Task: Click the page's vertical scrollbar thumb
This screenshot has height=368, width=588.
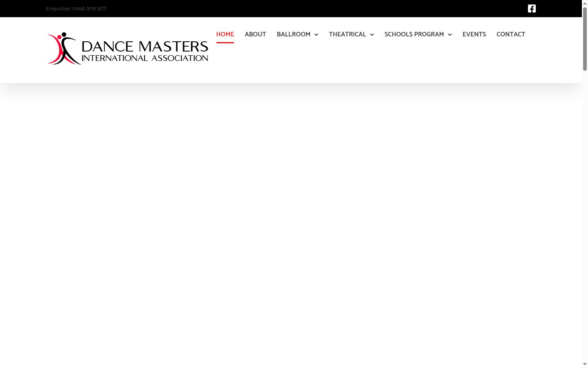Action: [585, 39]
